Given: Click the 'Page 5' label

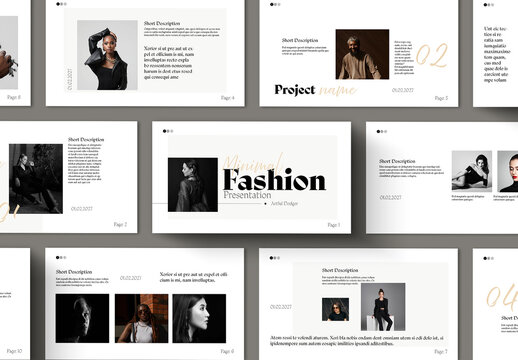Looking at the screenshot, I should (x=441, y=98).
